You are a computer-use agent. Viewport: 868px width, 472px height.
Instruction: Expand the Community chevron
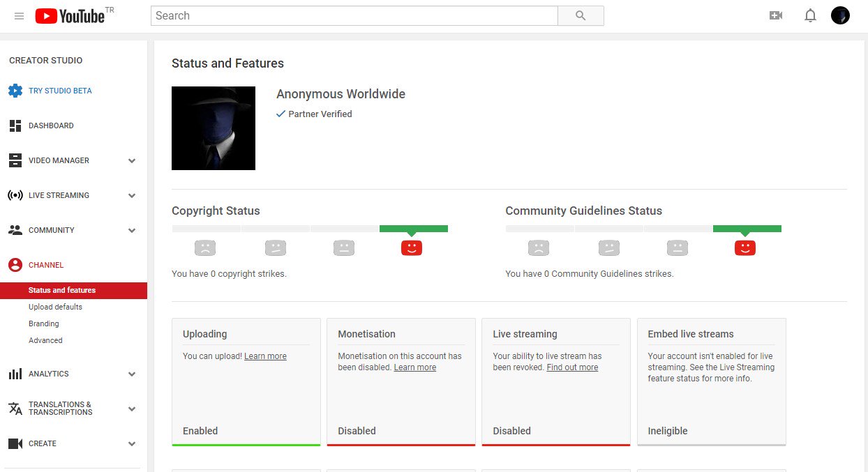132,230
